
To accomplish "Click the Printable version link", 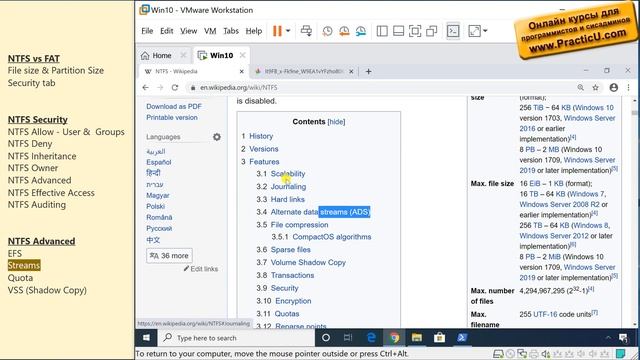I will click(172, 117).
